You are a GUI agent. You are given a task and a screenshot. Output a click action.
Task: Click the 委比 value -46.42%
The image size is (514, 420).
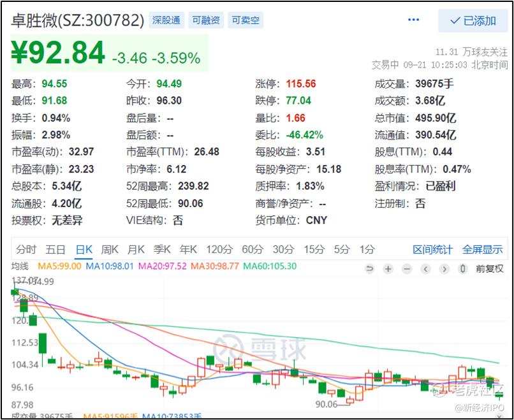click(x=305, y=134)
